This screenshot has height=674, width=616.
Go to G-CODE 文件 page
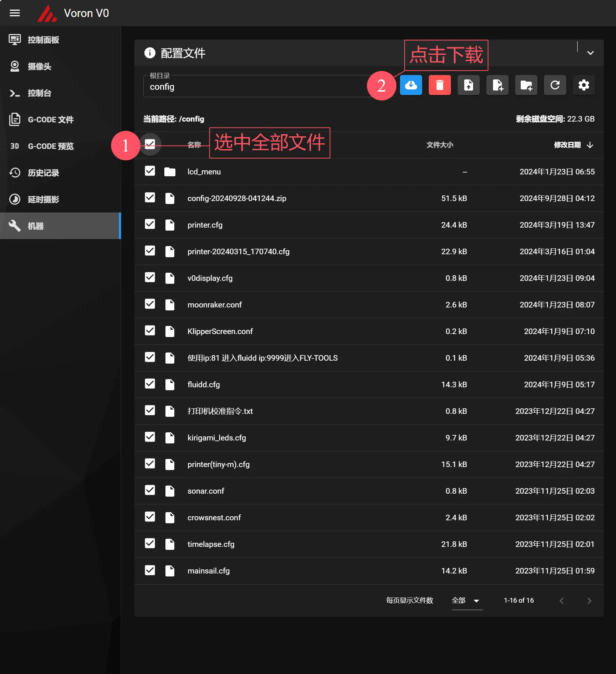click(51, 120)
